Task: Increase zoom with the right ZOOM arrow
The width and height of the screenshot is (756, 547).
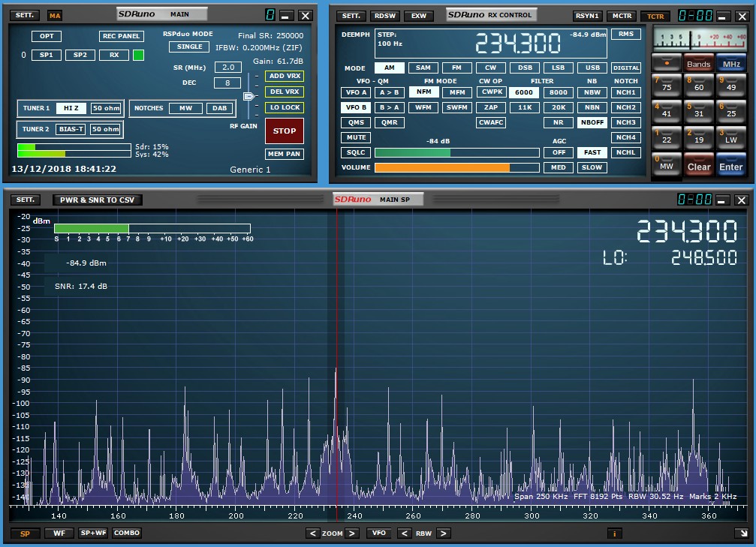Action: click(352, 533)
